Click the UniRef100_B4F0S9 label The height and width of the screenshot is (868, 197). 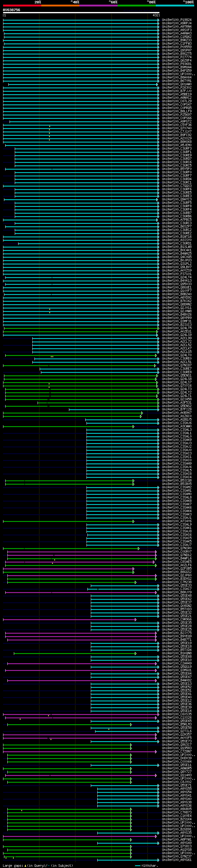pos(177,71)
